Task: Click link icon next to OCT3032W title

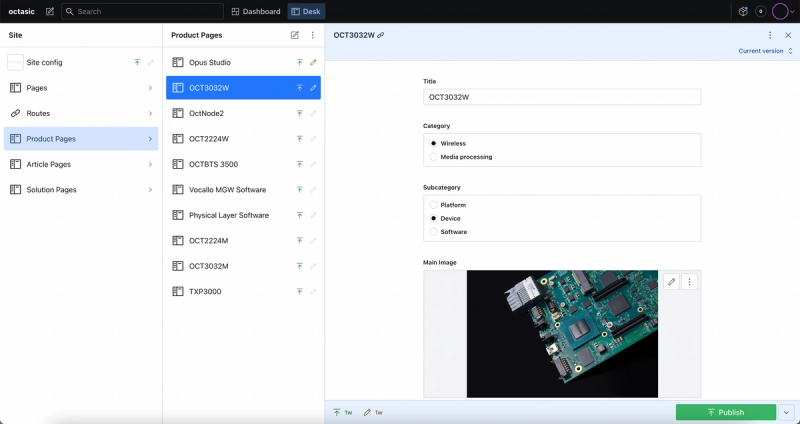Action: point(381,35)
